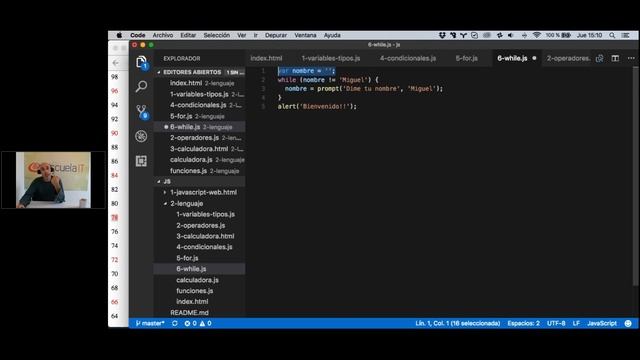
Task: Open the Ventana menu
Action: pyautogui.click(x=305, y=36)
